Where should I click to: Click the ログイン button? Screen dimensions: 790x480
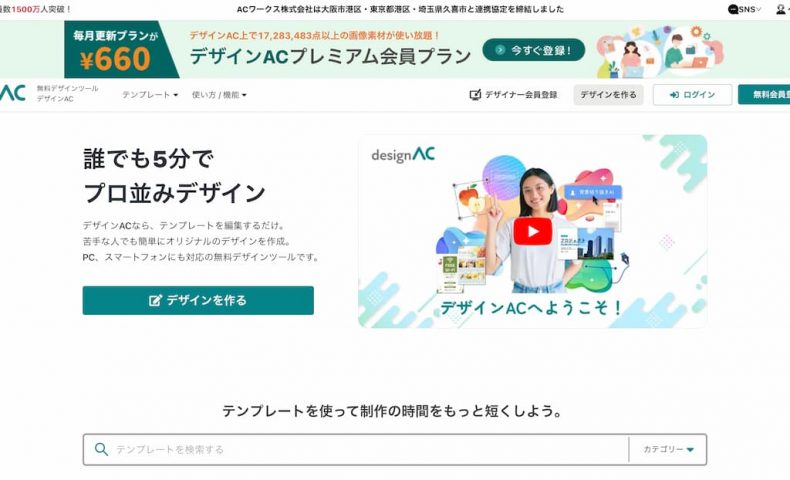coord(692,95)
